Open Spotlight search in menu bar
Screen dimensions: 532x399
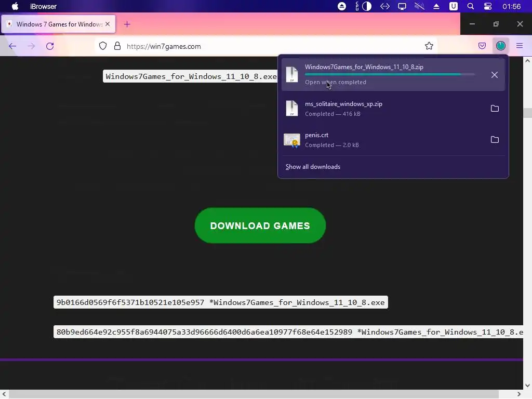pos(470,6)
